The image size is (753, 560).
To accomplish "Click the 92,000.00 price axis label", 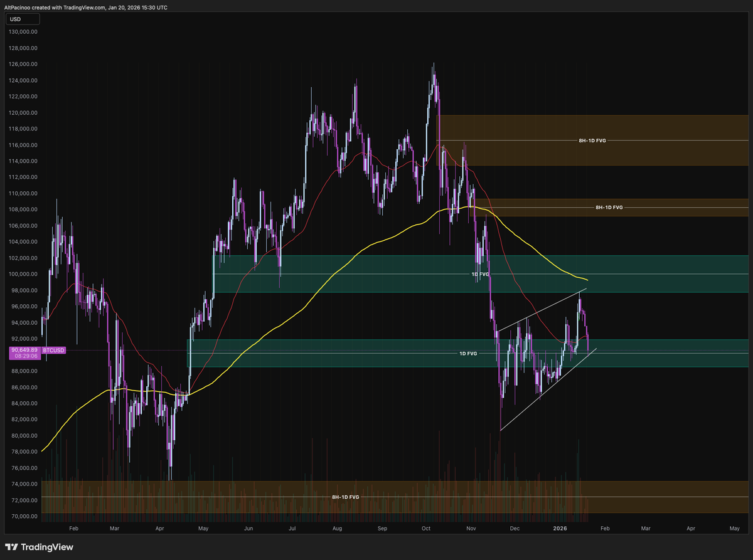I will (24, 339).
